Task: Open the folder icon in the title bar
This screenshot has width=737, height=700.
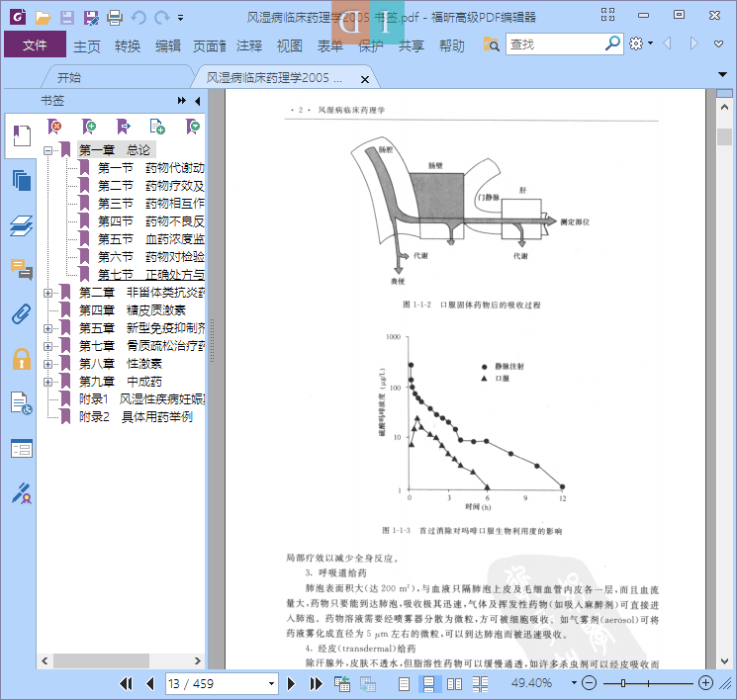Action: tap(43, 18)
